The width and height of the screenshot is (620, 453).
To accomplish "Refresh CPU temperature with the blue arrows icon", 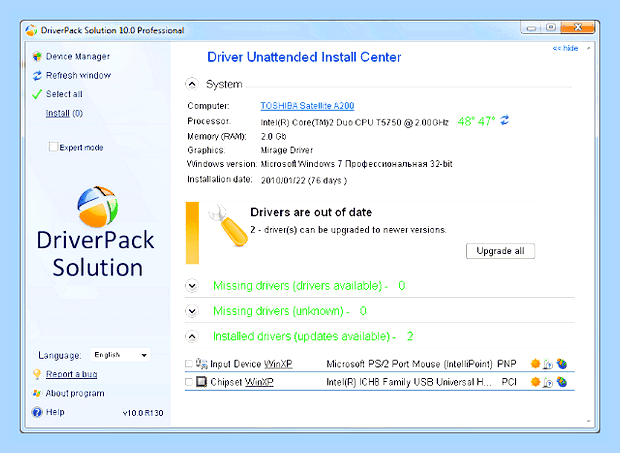I will (505, 120).
